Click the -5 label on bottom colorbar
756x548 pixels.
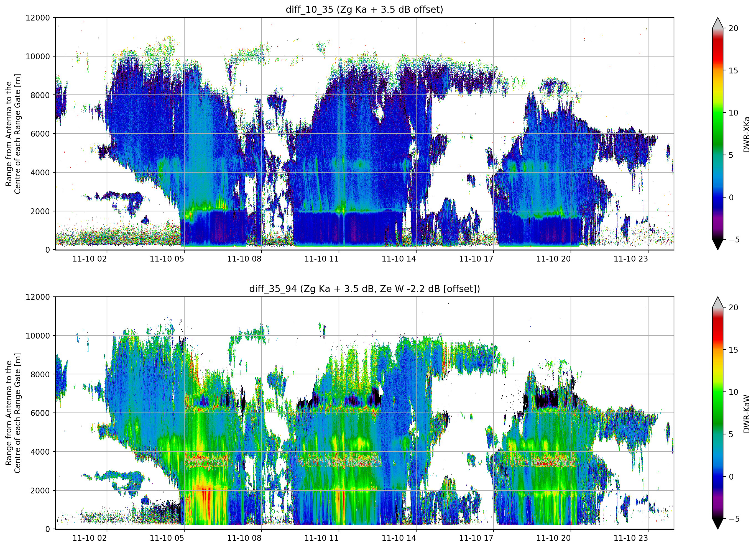tap(734, 519)
